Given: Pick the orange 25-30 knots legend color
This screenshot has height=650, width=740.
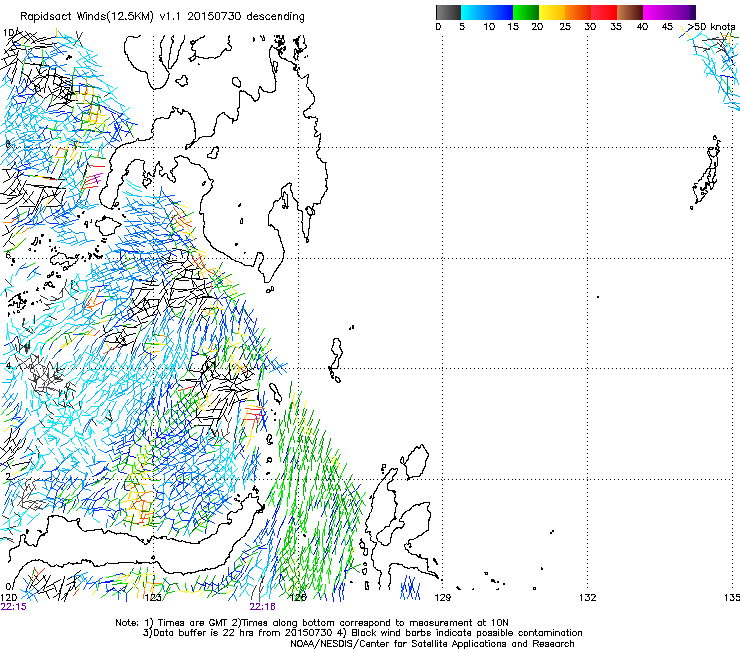Looking at the screenshot, I should [x=578, y=12].
